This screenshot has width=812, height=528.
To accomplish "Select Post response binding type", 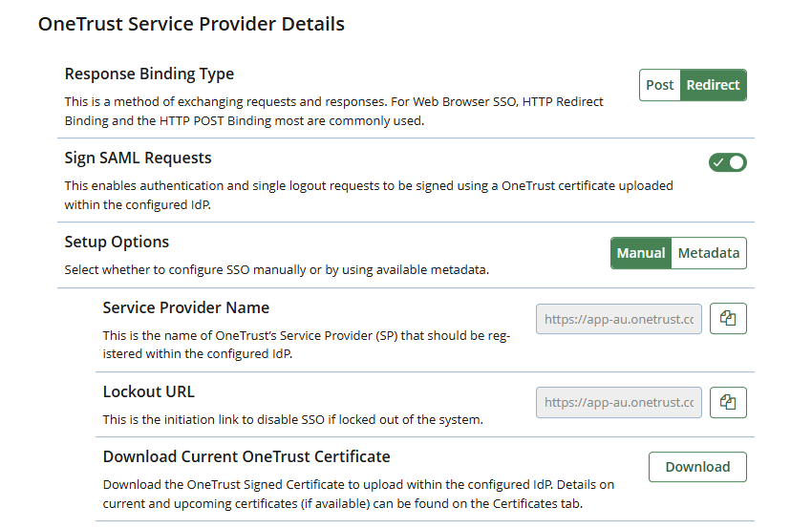I will coord(660,85).
